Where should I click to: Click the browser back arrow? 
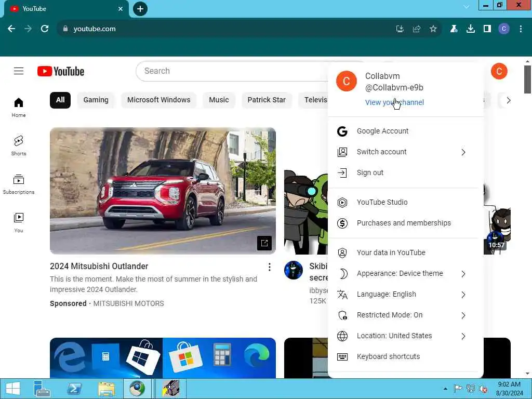click(11, 29)
